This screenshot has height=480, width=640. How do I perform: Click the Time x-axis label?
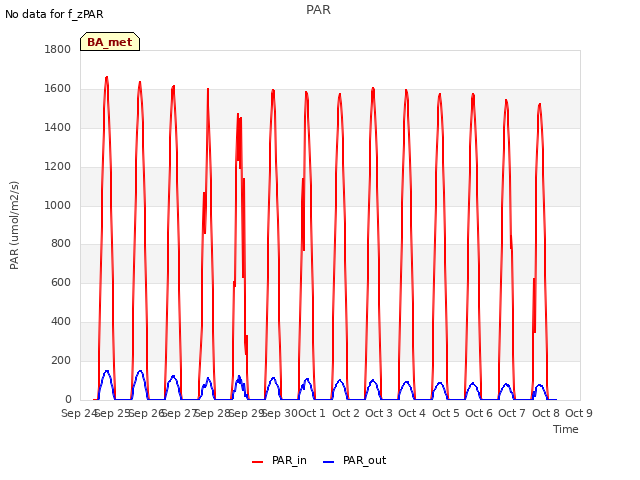tap(566, 429)
